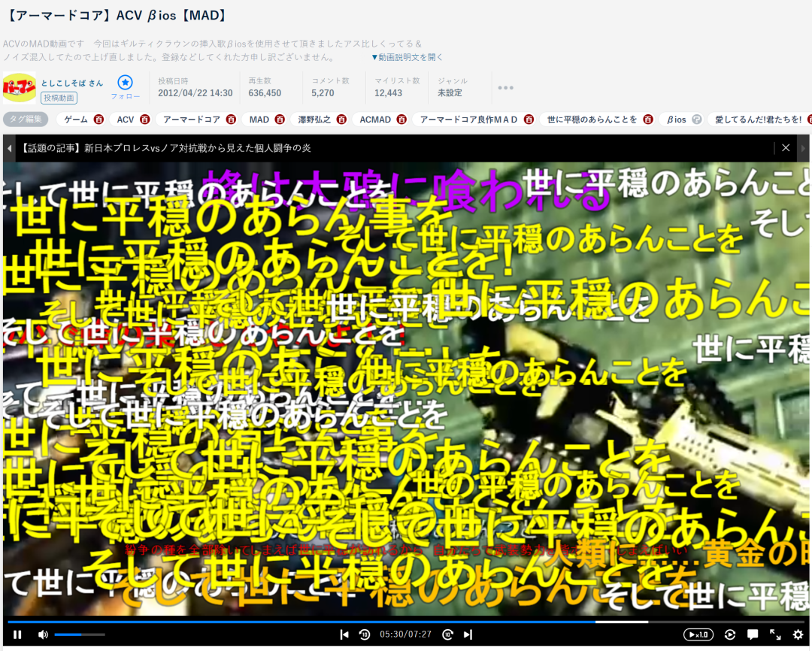Open uploader name としこしそば さん
The width and height of the screenshot is (812, 651).
pos(72,83)
